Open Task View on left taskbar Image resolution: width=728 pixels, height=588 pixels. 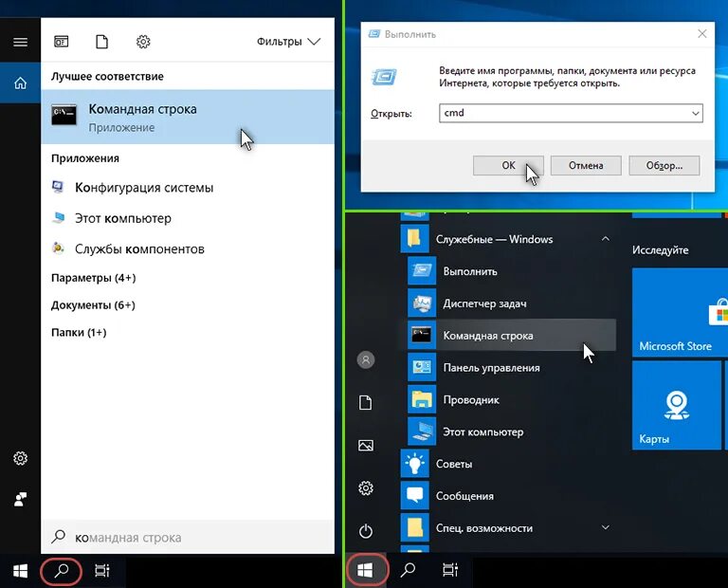pyautogui.click(x=102, y=571)
